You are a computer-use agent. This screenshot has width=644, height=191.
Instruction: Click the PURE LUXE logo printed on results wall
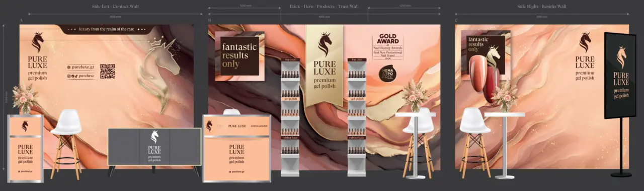point(585,55)
